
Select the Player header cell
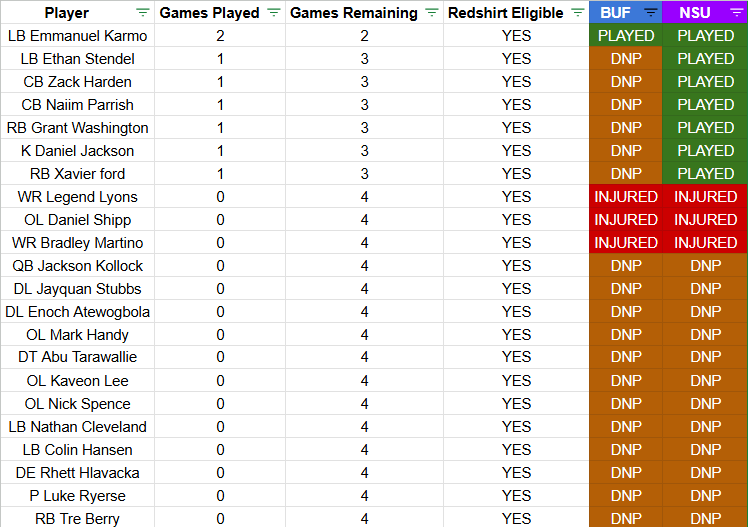[77, 12]
